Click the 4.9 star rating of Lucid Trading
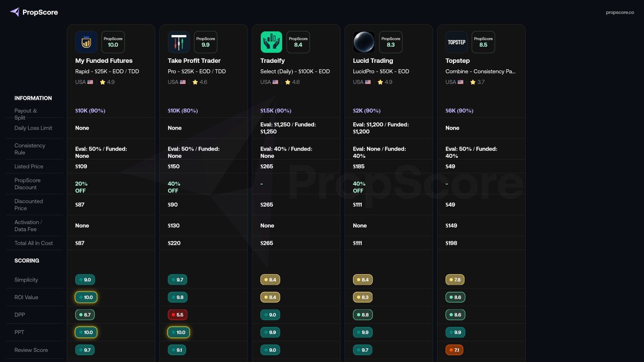The image size is (644, 362). tap(385, 82)
